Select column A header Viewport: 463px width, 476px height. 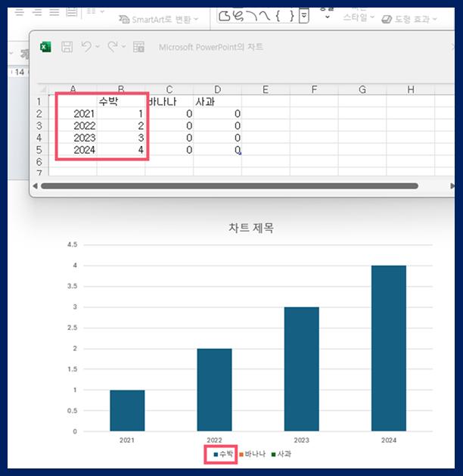click(x=73, y=89)
